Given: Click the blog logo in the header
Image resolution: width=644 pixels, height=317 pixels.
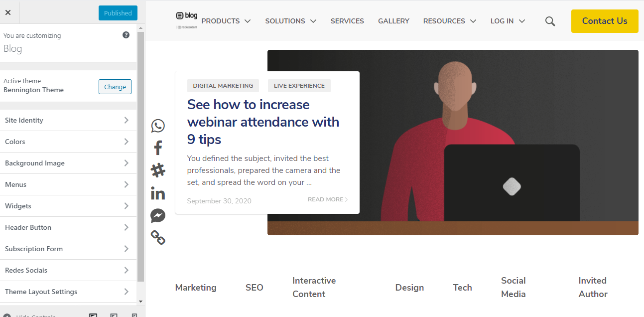Looking at the screenshot, I should click(x=187, y=20).
